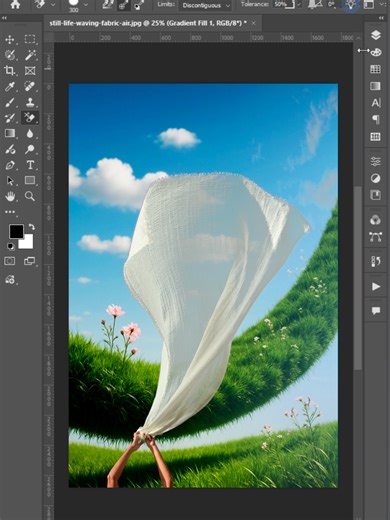The height and width of the screenshot is (520, 390).
Task: Reset default foreground and background colors
Action: coord(10,246)
